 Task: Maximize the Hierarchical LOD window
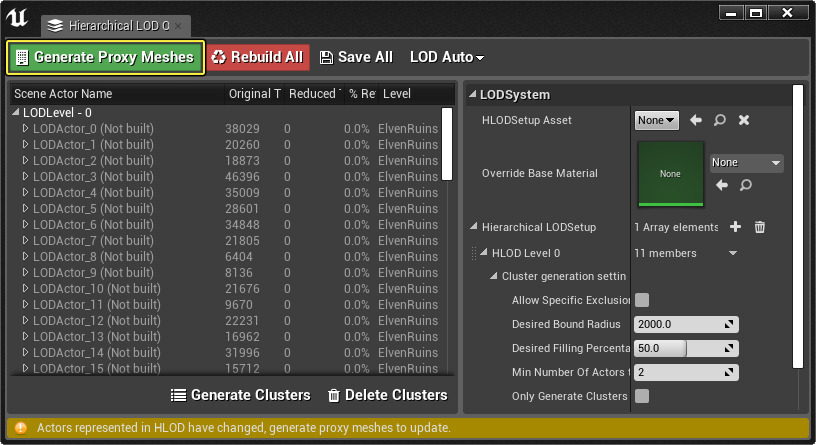click(756, 13)
